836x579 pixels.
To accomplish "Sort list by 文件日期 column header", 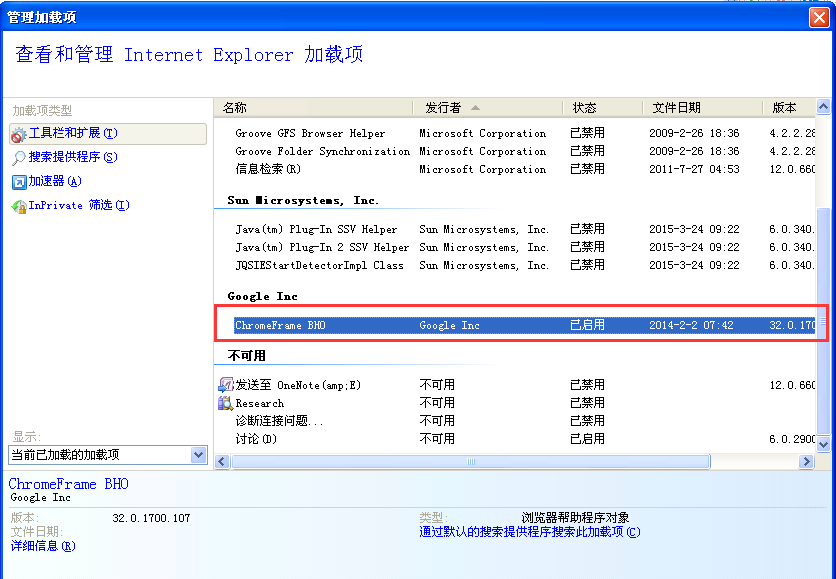I will click(x=702, y=108).
